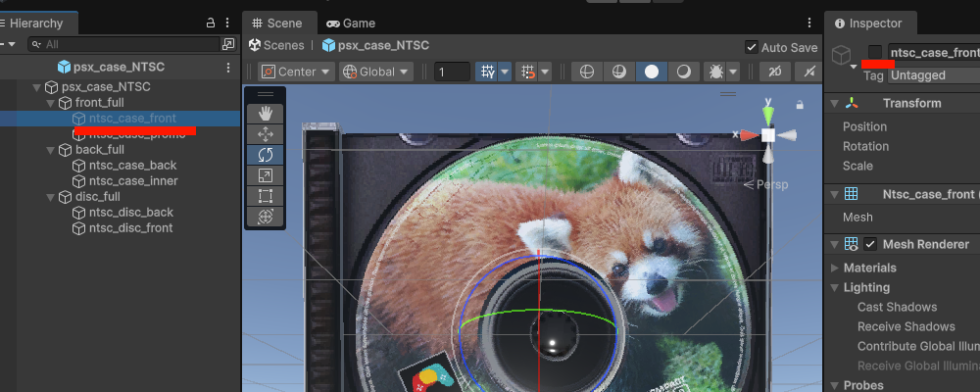Switch to Wireframe draw mode

point(585,72)
